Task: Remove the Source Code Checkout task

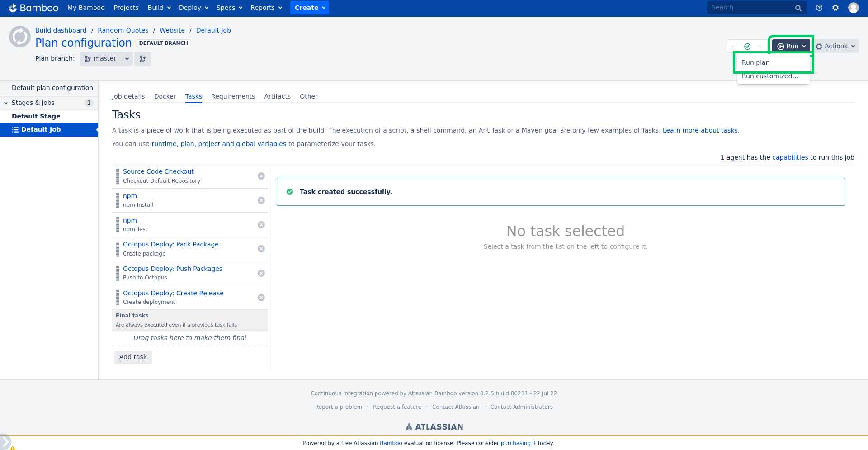Action: pyautogui.click(x=261, y=176)
